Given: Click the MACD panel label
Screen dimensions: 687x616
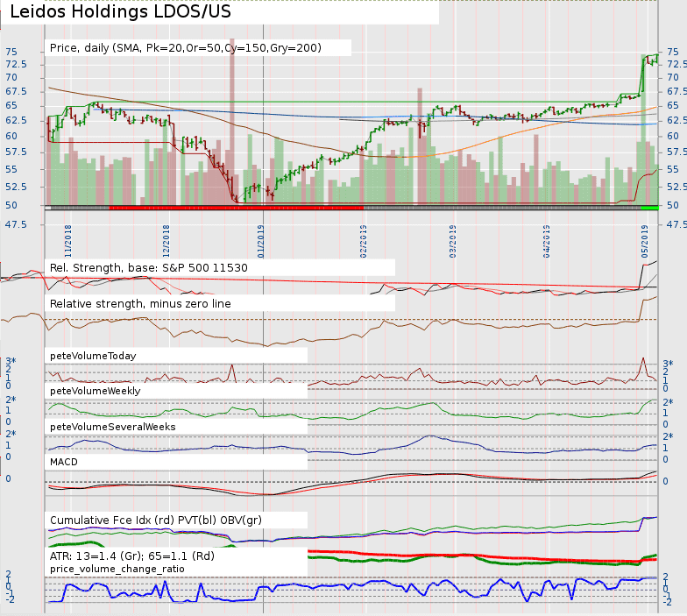Looking at the screenshot, I should (63, 462).
